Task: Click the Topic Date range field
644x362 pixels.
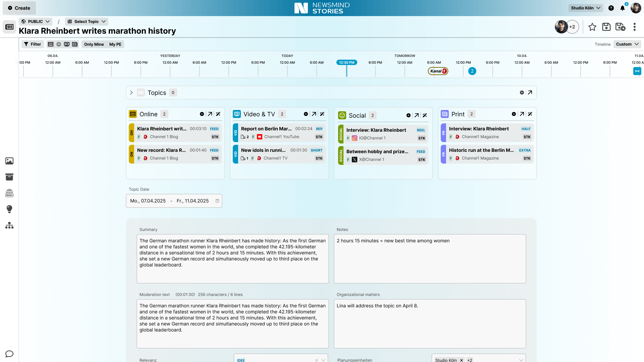Action: point(174,201)
